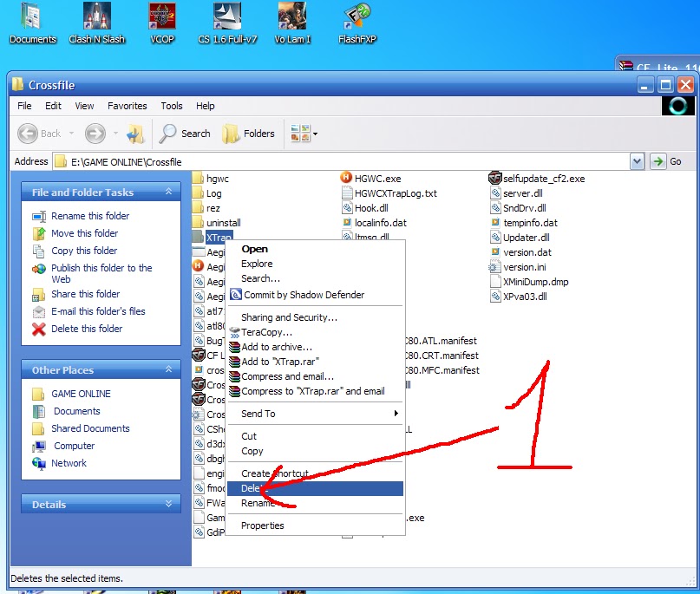Open the View menu
This screenshot has width=700, height=594.
coord(84,106)
